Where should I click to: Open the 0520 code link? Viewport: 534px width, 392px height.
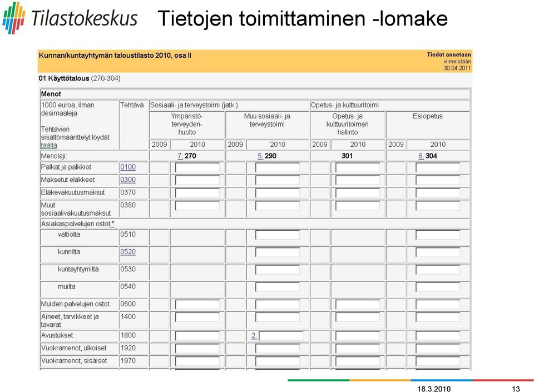tap(128, 252)
